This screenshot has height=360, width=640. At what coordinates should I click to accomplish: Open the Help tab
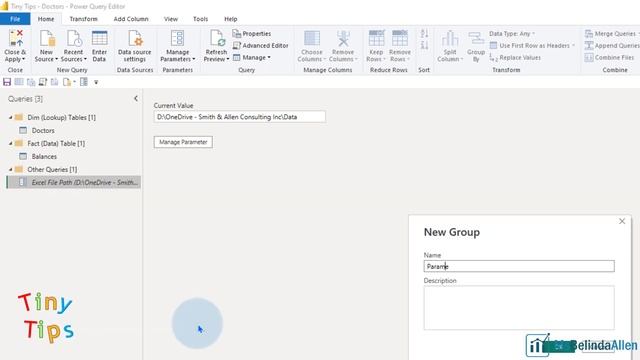231,19
